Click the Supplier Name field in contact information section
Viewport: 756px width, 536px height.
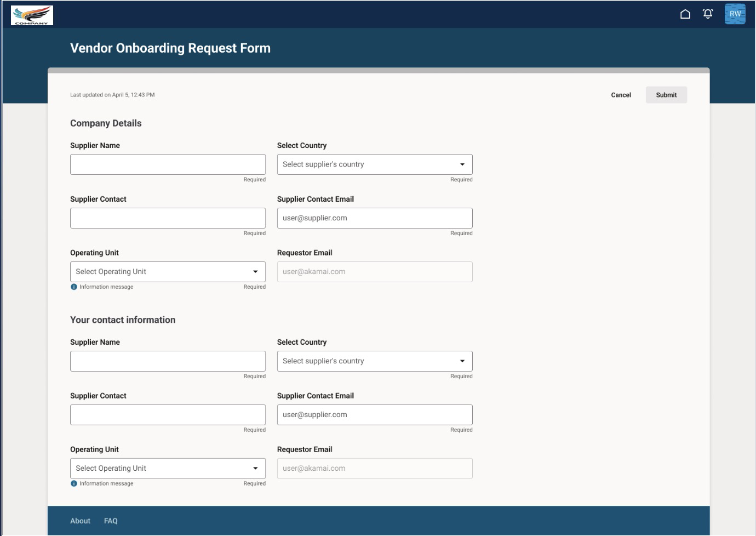pos(168,361)
